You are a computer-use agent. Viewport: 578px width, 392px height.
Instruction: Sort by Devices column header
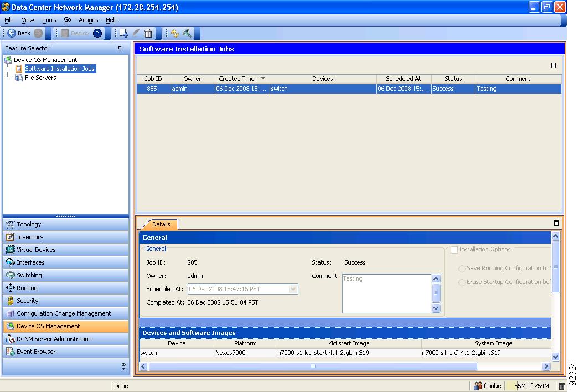[x=323, y=79]
